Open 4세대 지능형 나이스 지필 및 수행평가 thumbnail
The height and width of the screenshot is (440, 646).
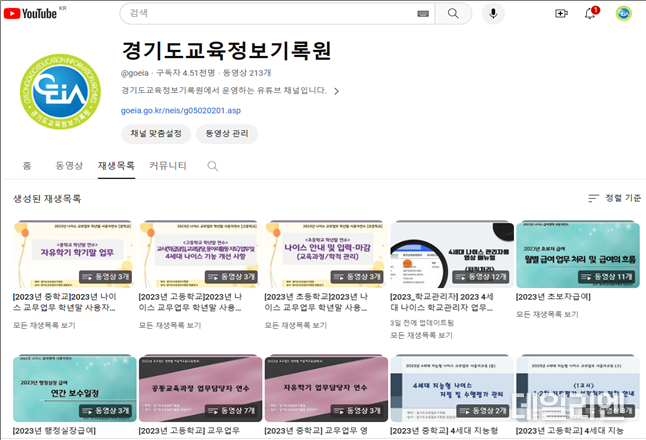pos(452,388)
